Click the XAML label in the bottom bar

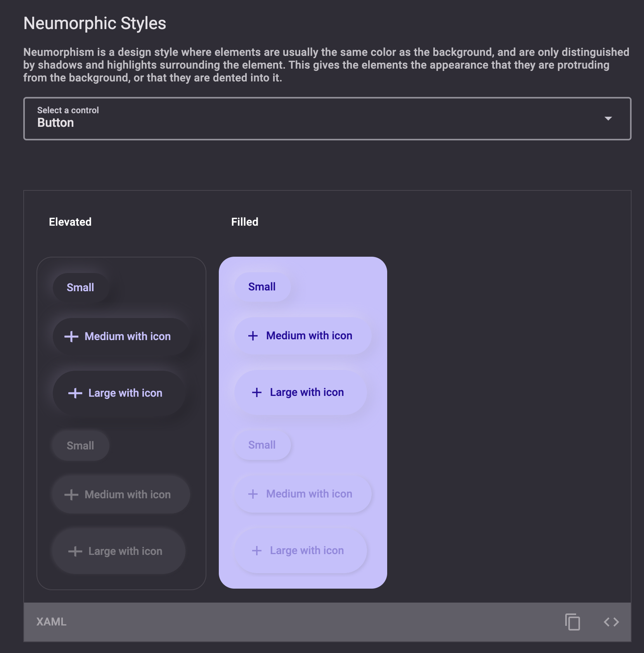(x=52, y=622)
